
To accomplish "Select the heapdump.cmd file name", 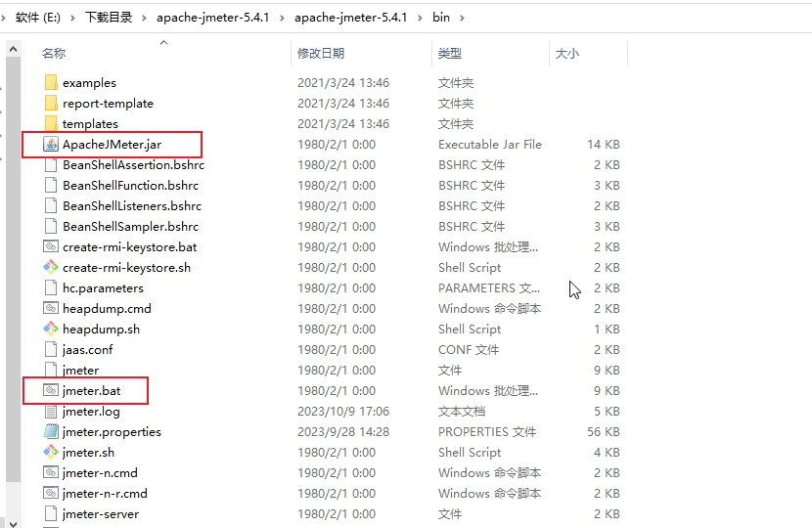I will pos(107,309).
